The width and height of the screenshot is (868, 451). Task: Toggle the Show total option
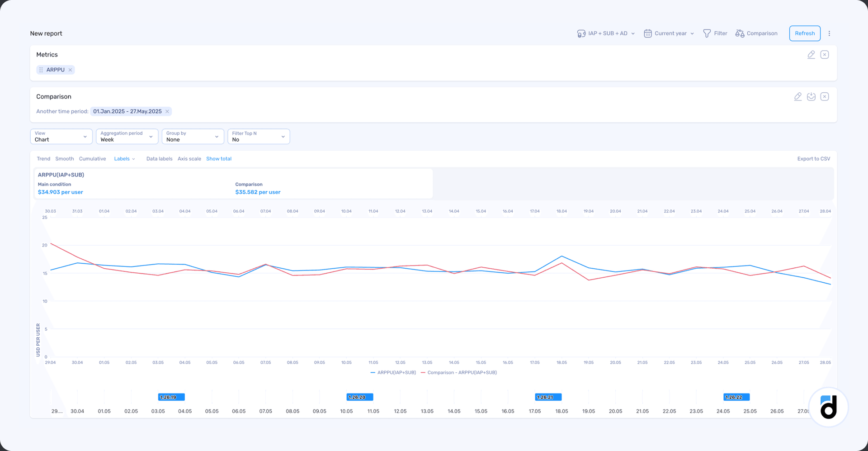[x=219, y=159]
